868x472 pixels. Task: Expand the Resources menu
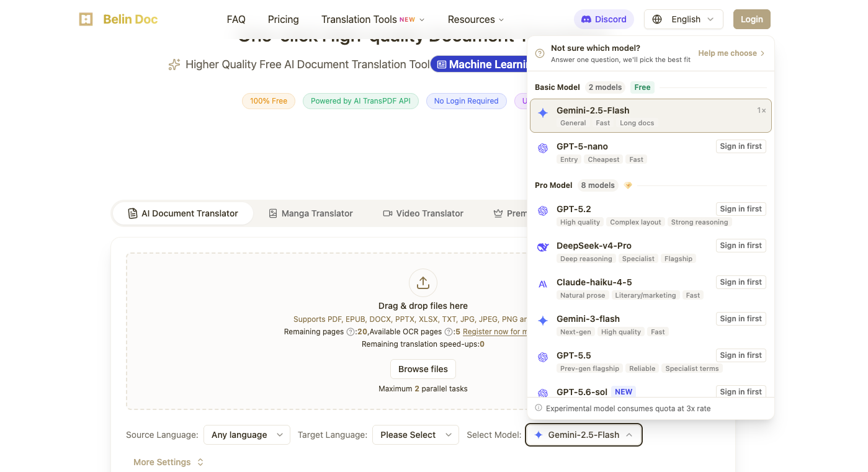pos(476,19)
